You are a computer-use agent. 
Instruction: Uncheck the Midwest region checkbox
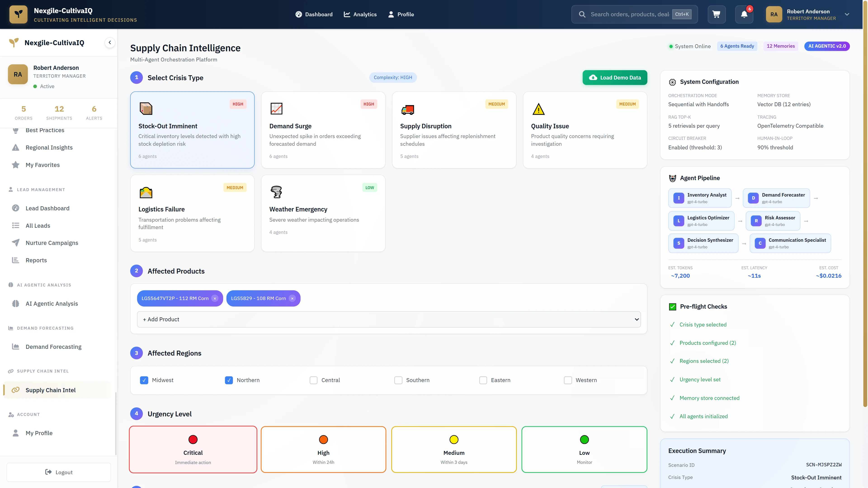pyautogui.click(x=144, y=380)
